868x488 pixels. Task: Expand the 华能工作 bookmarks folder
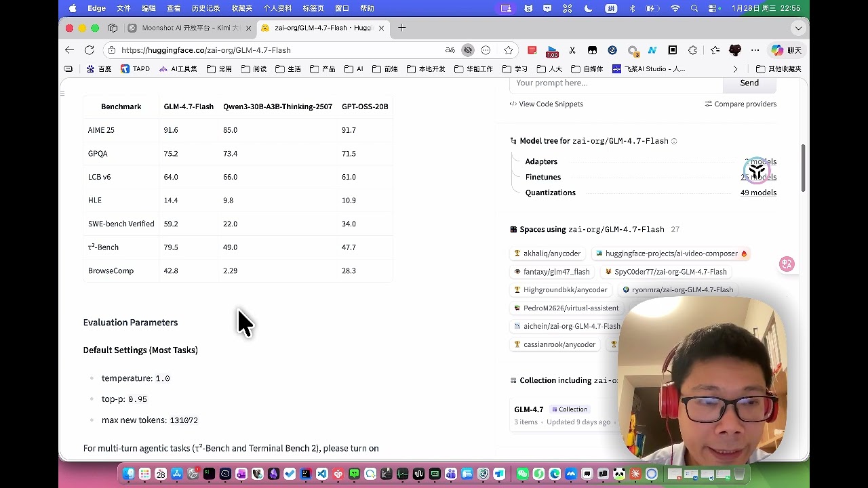[474, 69]
